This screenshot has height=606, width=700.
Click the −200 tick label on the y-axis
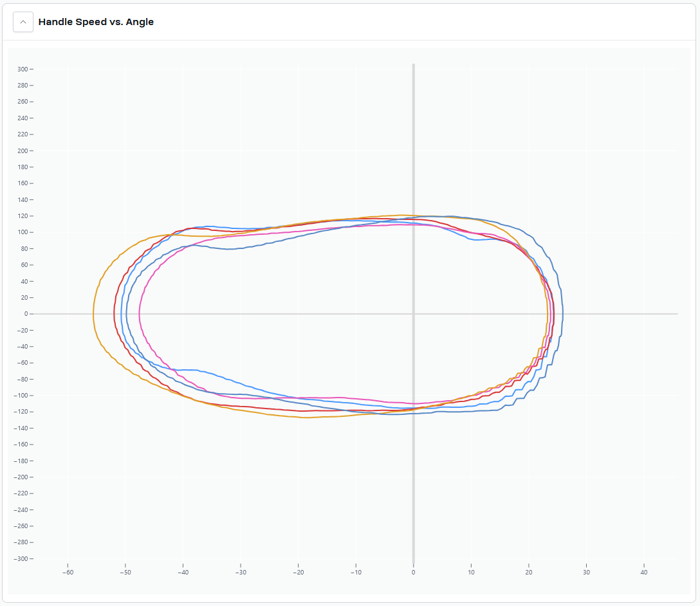21,477
